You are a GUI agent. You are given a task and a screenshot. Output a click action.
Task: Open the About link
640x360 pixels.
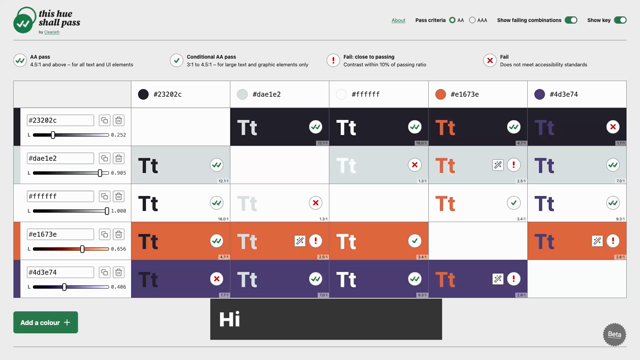[x=398, y=20]
